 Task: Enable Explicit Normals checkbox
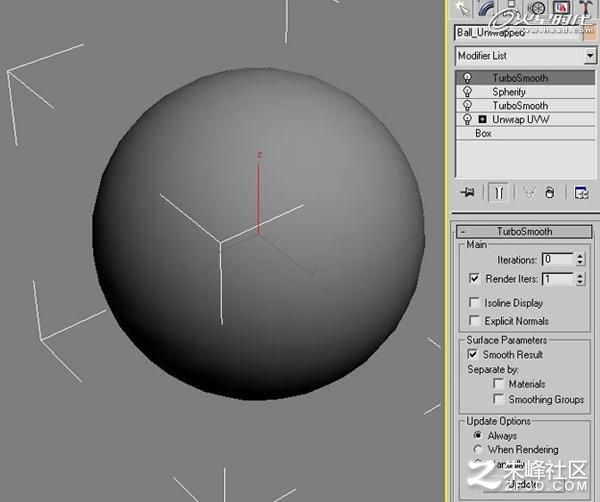[x=474, y=320]
